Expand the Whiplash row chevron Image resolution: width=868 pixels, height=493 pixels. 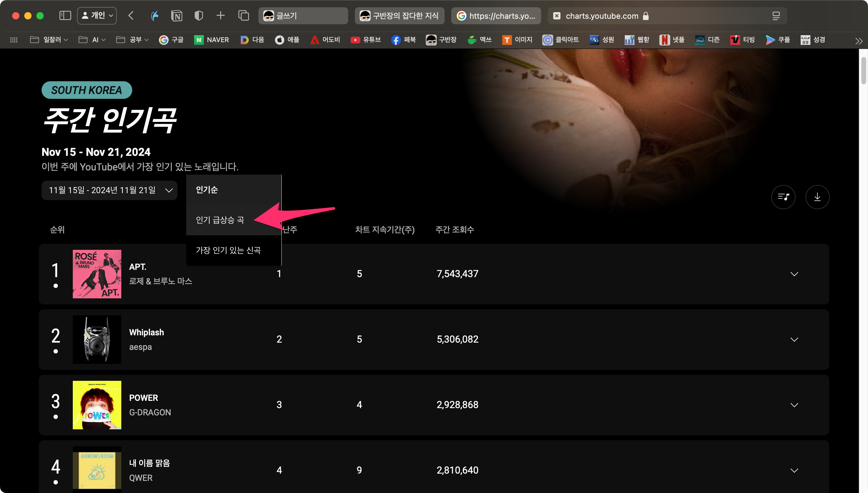tap(794, 339)
